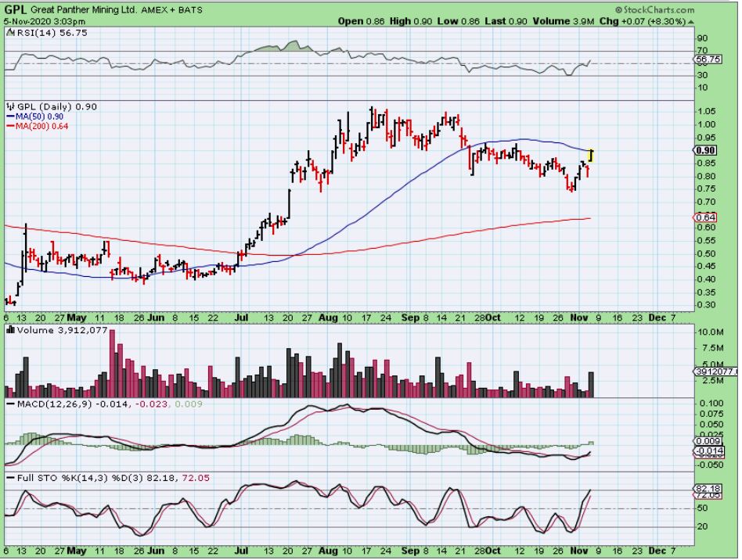Click Jun on the bottom date axis
742x560 pixels.
point(156,551)
